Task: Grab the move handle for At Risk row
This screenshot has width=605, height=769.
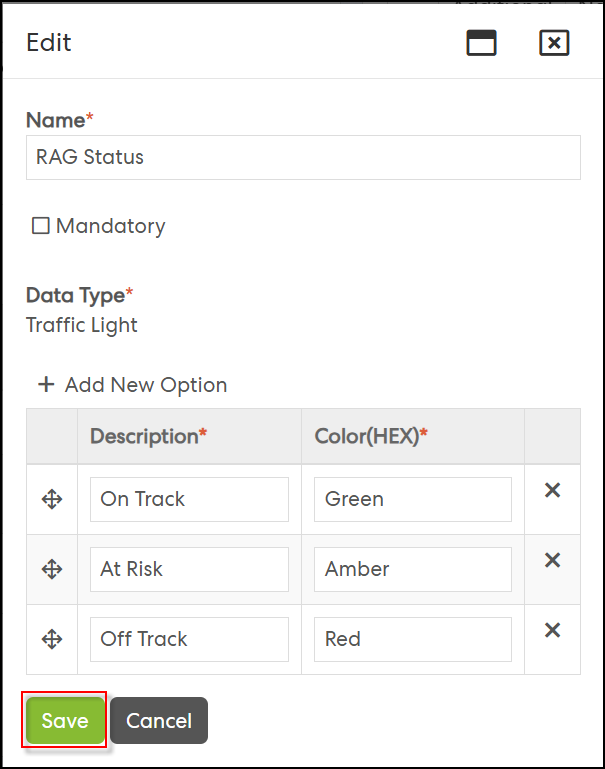Action: coord(52,570)
